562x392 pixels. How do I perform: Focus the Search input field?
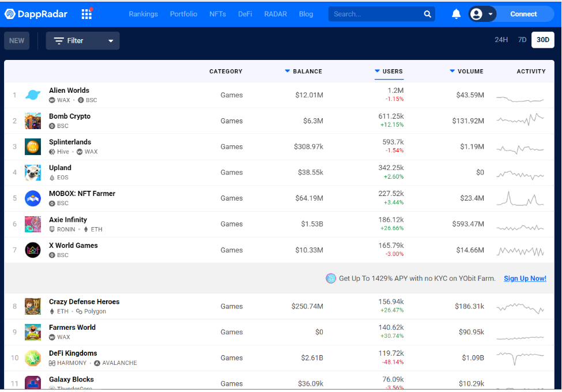376,14
